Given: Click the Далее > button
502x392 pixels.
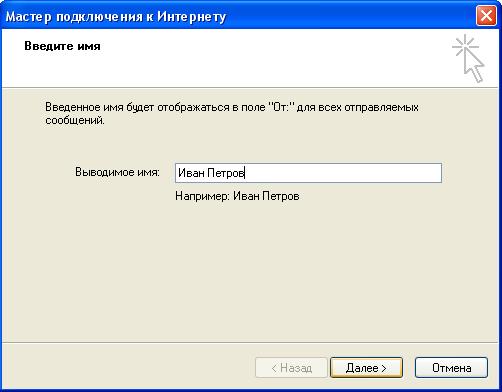Looking at the screenshot, I should [x=366, y=368].
